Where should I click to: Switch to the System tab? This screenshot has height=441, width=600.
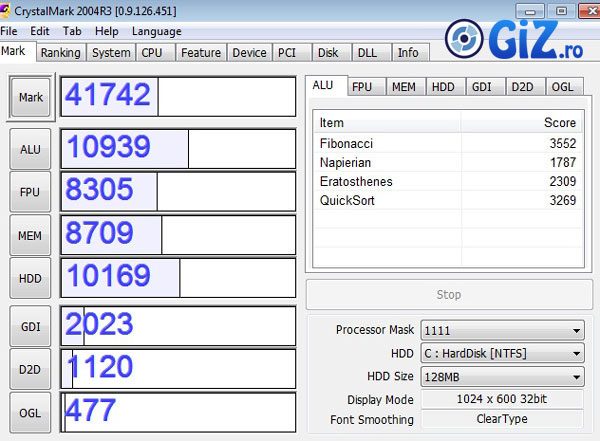coord(111,52)
